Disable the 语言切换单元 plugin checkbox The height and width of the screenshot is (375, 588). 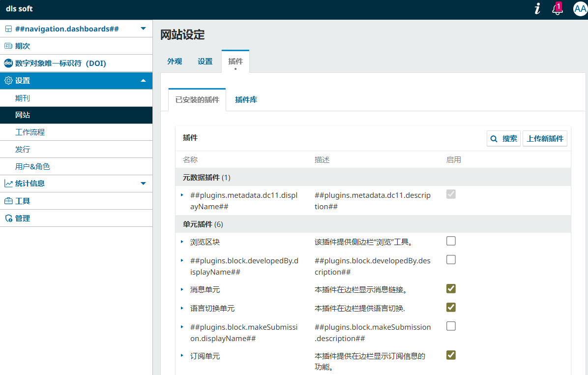coord(451,307)
